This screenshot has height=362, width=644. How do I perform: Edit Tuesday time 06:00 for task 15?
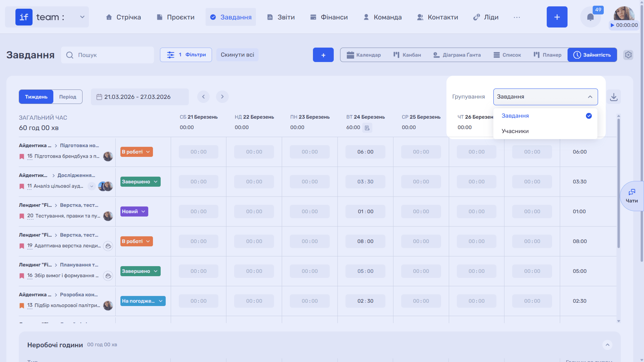coord(365,152)
